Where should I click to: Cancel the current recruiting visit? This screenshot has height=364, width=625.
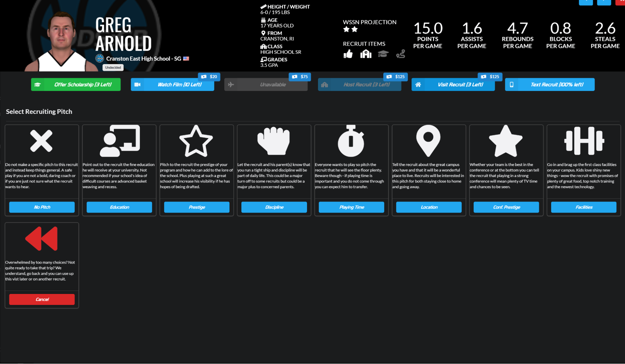point(42,299)
